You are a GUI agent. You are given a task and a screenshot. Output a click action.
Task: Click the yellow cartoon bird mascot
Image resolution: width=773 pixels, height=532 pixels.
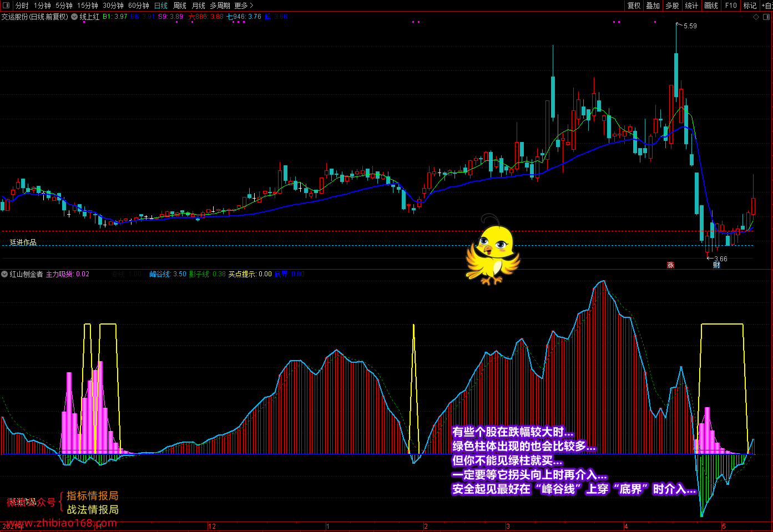click(493, 250)
